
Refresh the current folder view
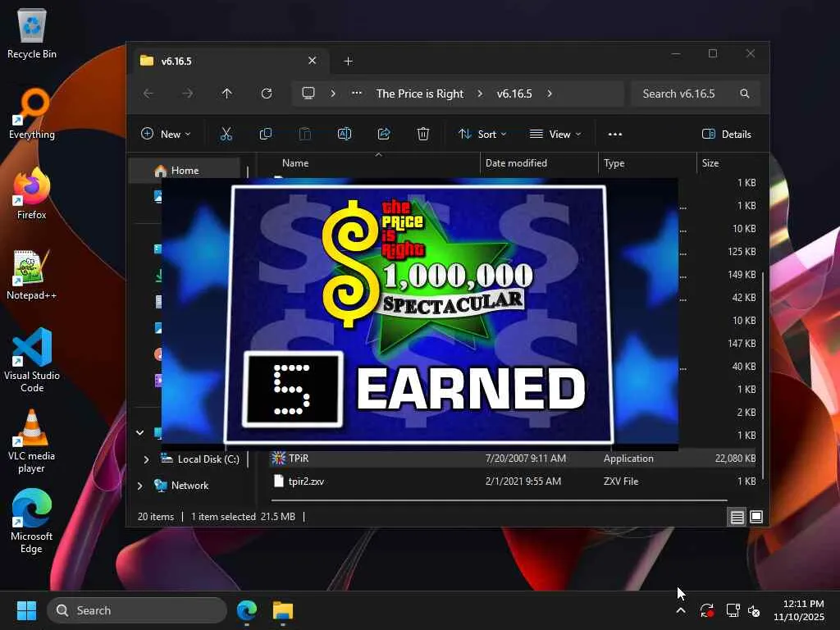coord(267,94)
